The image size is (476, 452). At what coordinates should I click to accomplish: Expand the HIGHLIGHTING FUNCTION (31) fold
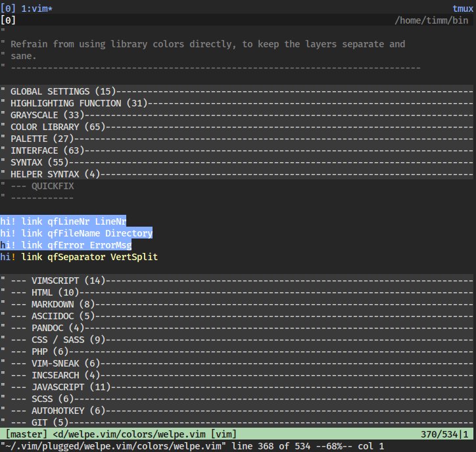[x=237, y=103]
